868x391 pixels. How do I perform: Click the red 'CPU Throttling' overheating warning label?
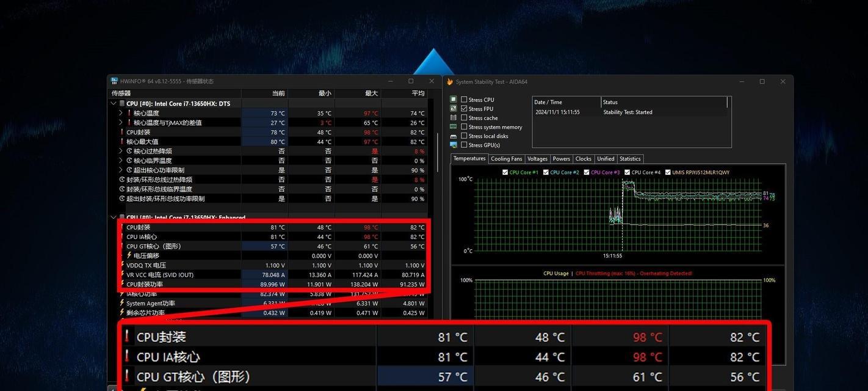634,274
